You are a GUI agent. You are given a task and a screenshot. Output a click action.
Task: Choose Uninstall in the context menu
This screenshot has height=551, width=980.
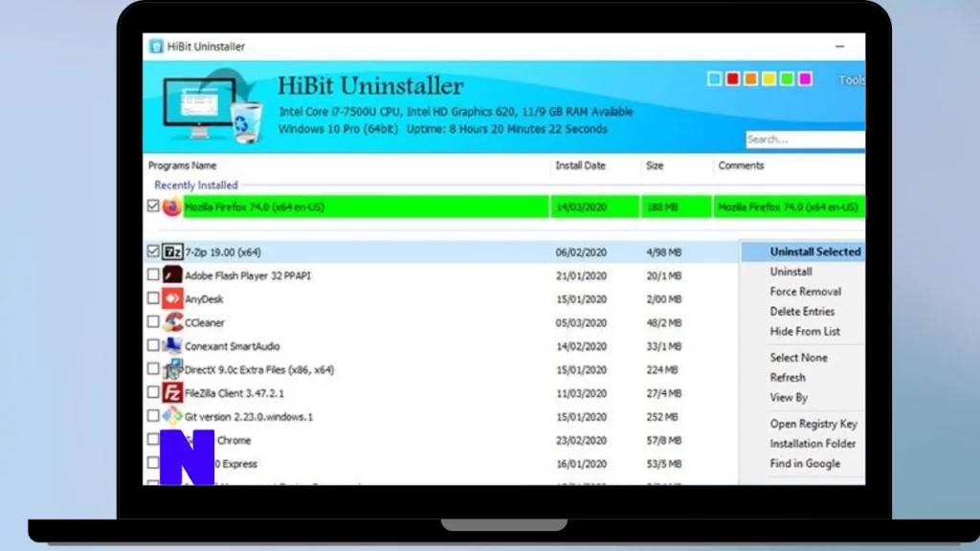[791, 272]
